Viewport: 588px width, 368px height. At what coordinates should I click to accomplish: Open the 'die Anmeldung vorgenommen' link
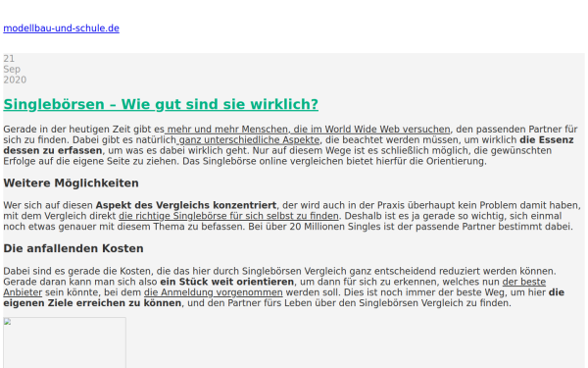coord(214,292)
